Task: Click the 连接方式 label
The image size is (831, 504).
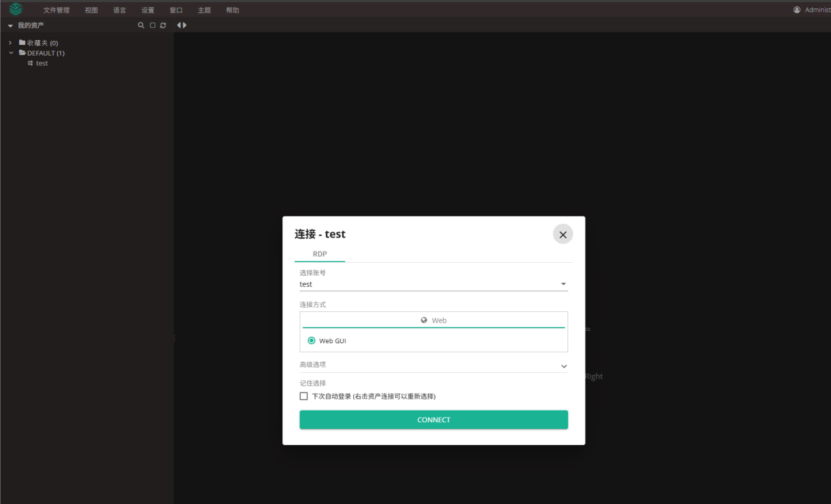Action: 313,304
